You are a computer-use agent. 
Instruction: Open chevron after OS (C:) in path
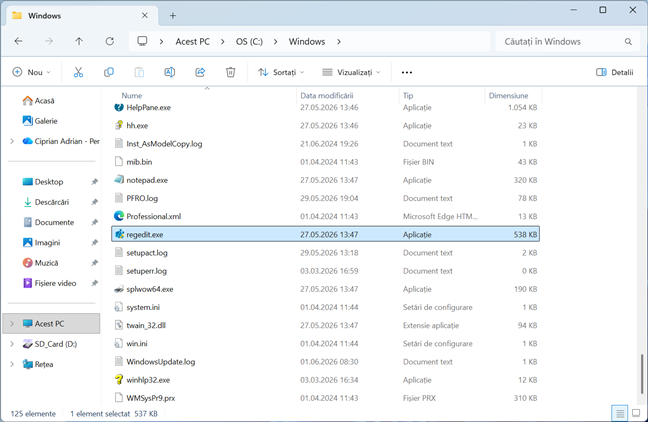pos(276,42)
